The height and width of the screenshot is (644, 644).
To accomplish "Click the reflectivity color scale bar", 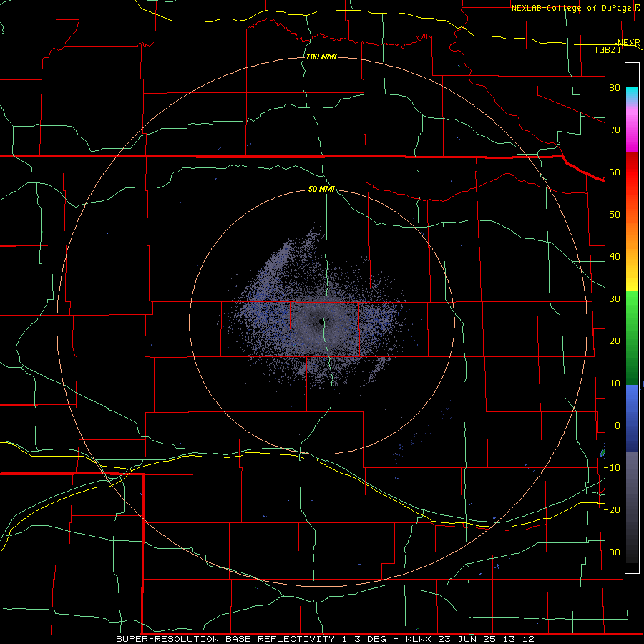I will [x=632, y=318].
